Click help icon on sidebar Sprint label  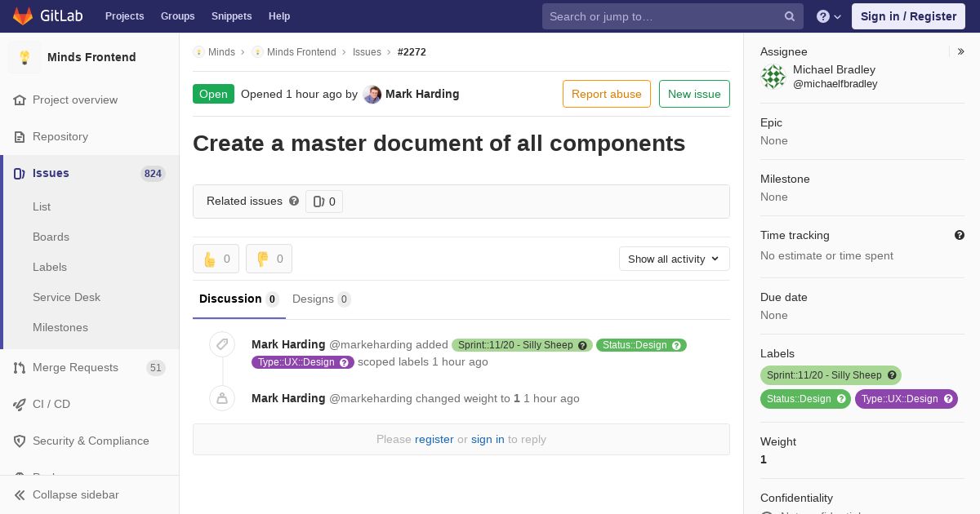(x=892, y=375)
